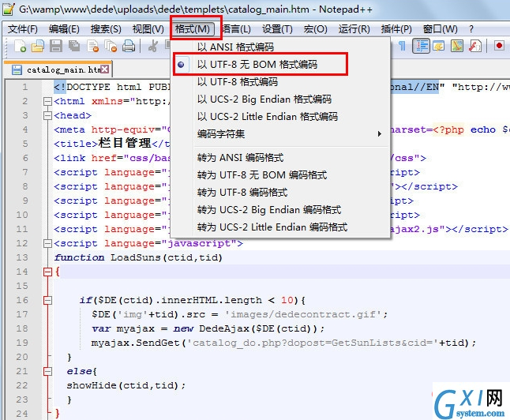Open the Function List toolbar icon
510x420 pixels.
(475, 46)
